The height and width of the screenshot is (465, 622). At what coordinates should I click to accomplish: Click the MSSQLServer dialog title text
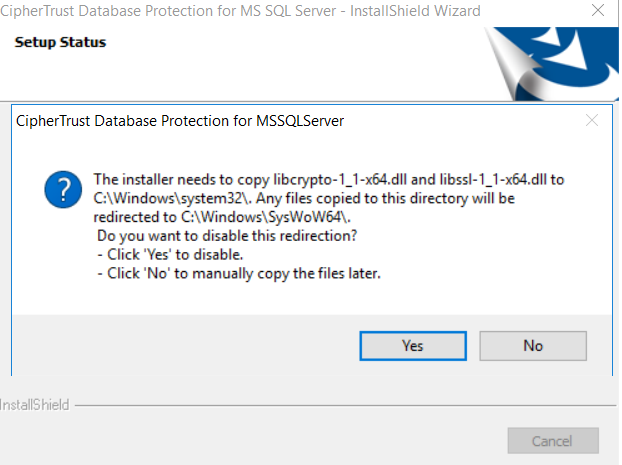click(180, 121)
